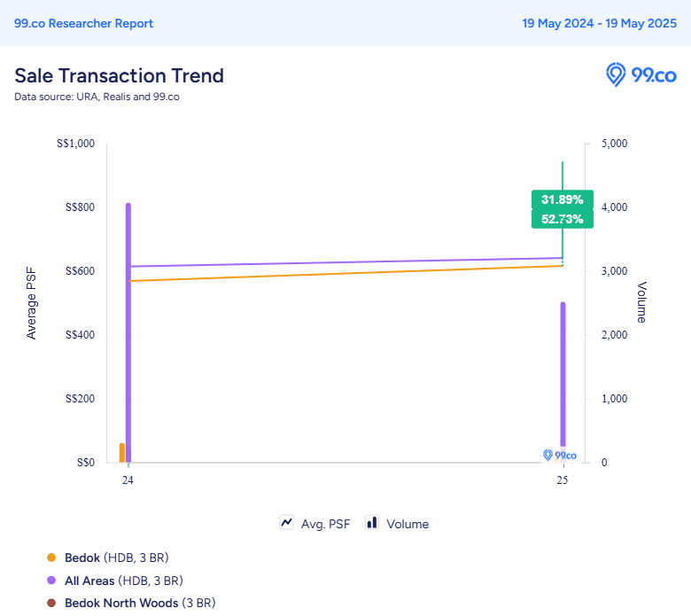Screen dimensions: 691x616
Task: Click the x-axis label 24
Action: [128, 480]
